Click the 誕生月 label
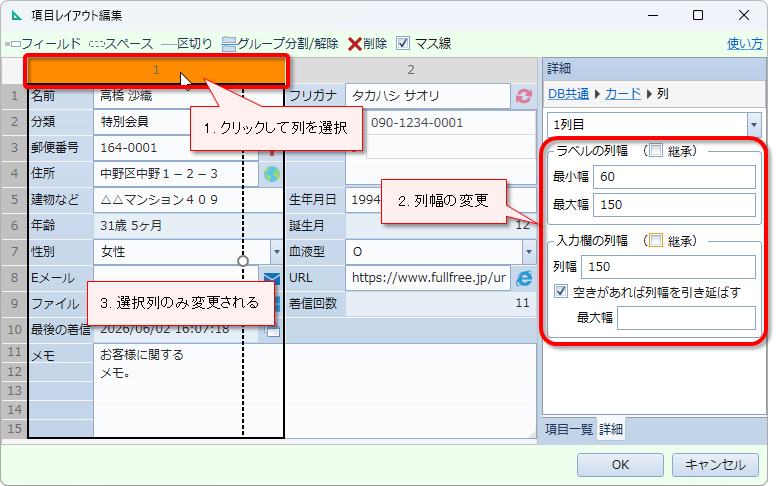 (307, 226)
